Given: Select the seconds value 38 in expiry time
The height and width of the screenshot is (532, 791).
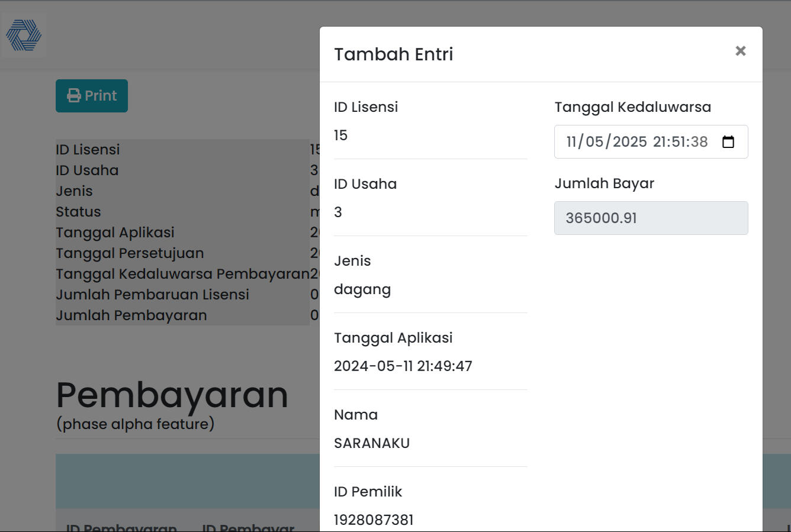Looking at the screenshot, I should (x=699, y=142).
